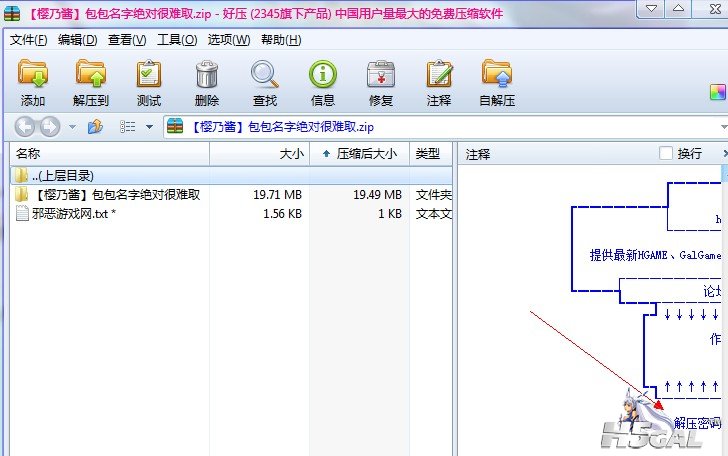Screen dimensions: 728x456
Task: Open the 文件(F) menu
Action: (28, 40)
